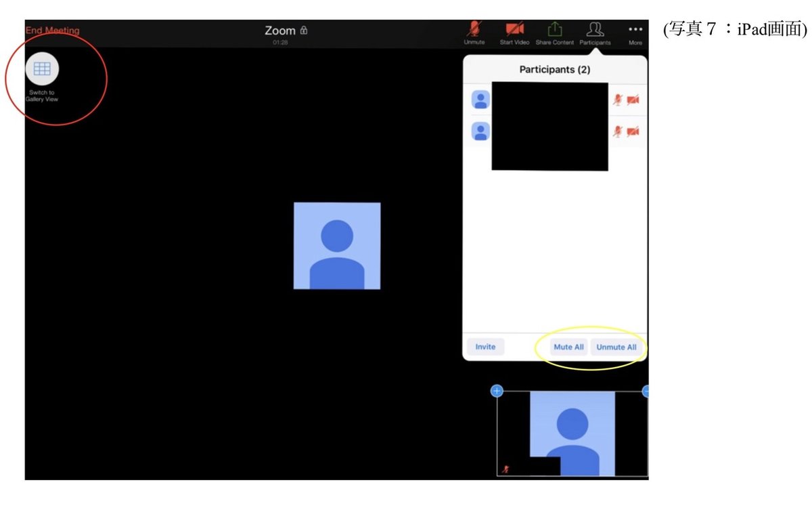Click second participant's muted microphone icon

click(617, 131)
